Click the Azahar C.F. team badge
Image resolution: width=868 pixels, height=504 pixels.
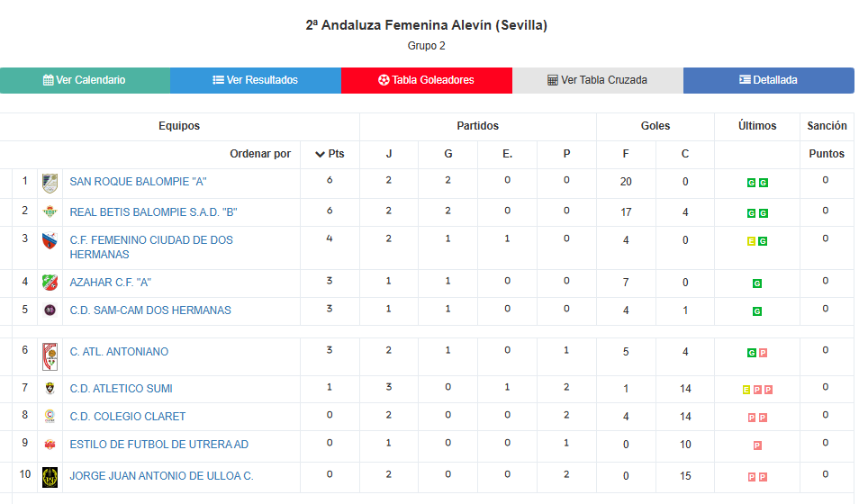(x=50, y=283)
